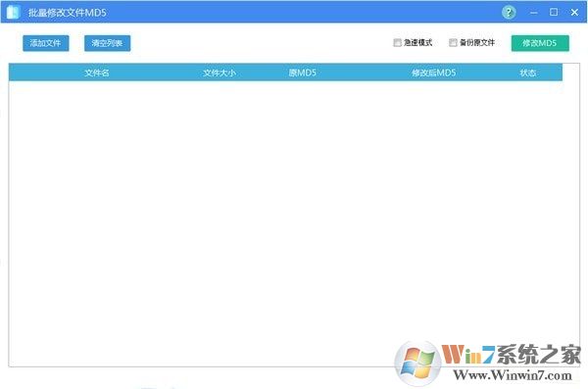Click the 状态 column header
This screenshot has width=588, height=389.
528,73
